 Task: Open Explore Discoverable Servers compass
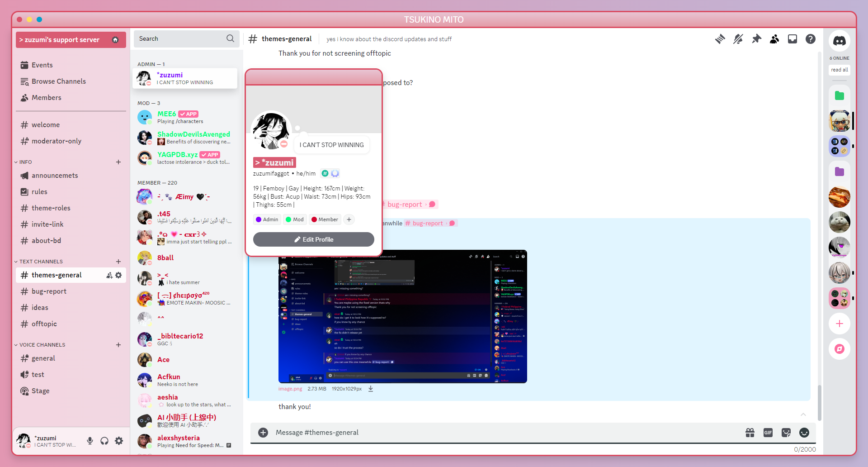point(840,349)
